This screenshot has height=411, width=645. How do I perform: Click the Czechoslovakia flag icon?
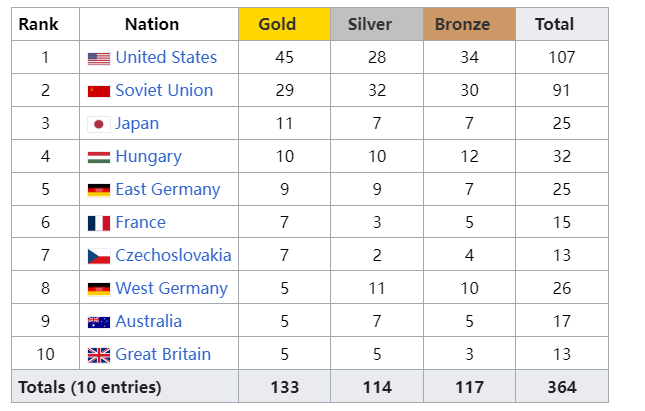[98, 256]
